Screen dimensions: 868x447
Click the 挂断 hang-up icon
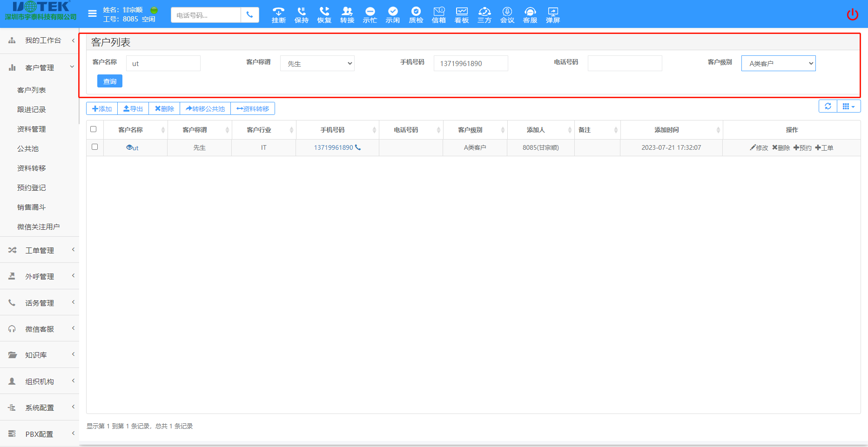278,14
